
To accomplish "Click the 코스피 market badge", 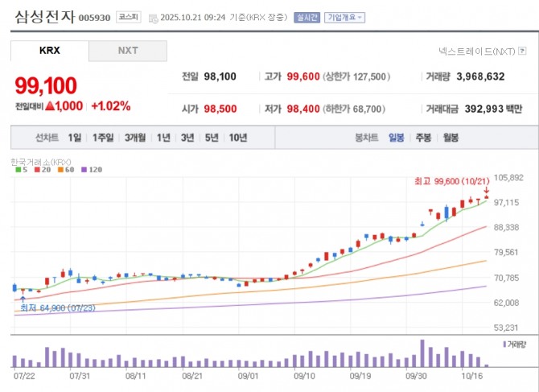I will click(x=128, y=17).
